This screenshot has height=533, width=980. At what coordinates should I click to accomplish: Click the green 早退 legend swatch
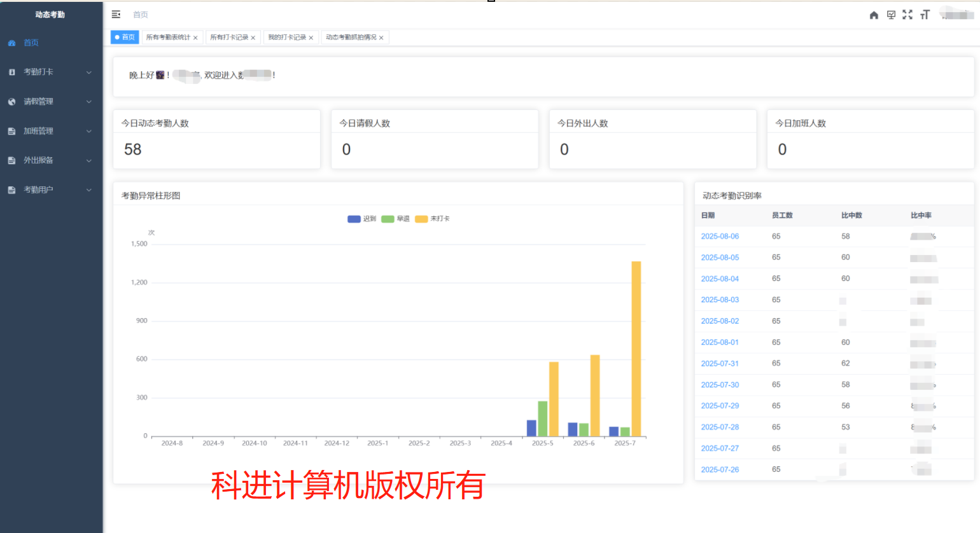click(388, 219)
